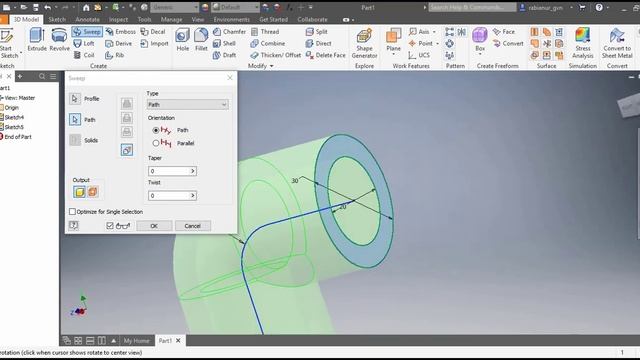Screen dimensions: 640x360
Task: Click Convert to Sheet Metal
Action: click(617, 43)
